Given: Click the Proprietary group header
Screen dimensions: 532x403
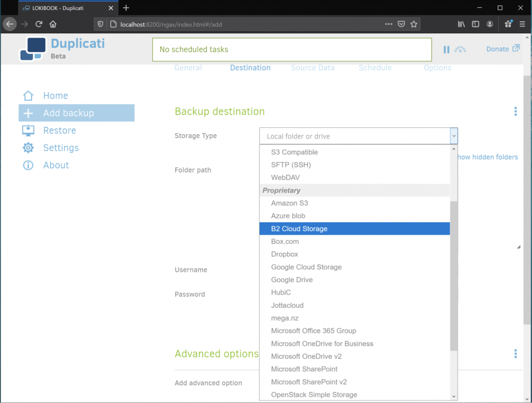Looking at the screenshot, I should tap(354, 190).
